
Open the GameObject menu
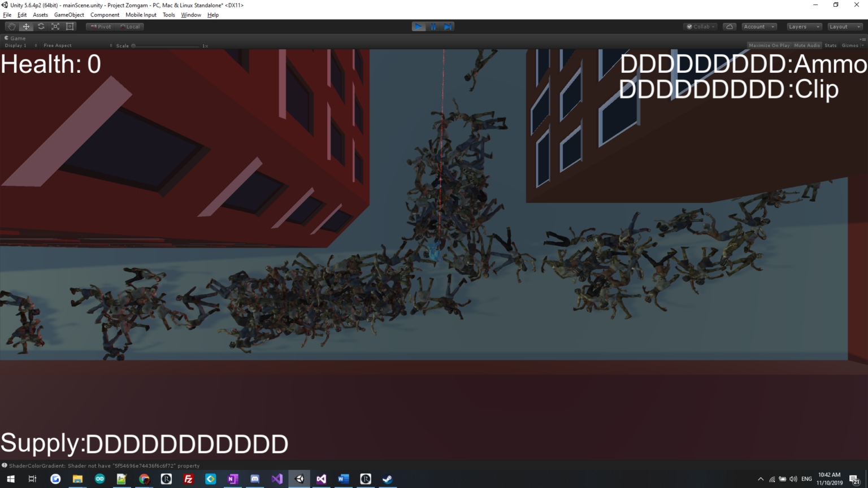[69, 15]
